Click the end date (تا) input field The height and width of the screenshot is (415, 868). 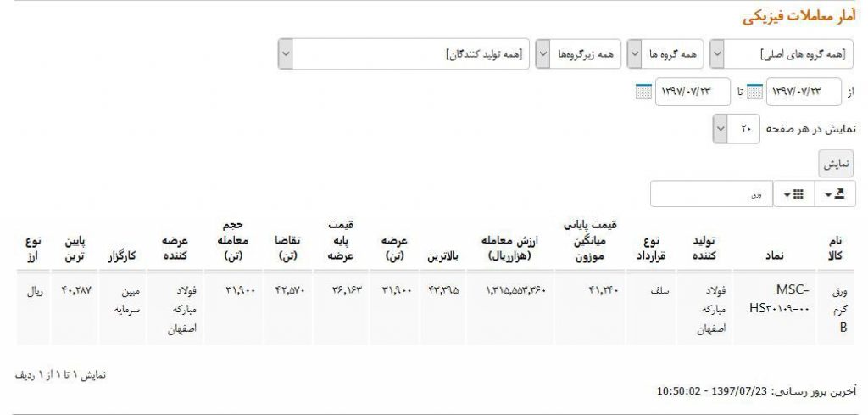[x=693, y=92]
